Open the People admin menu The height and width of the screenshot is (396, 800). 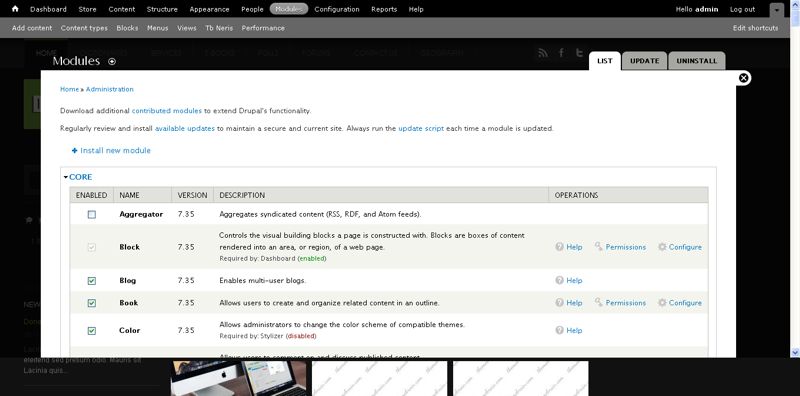click(252, 9)
